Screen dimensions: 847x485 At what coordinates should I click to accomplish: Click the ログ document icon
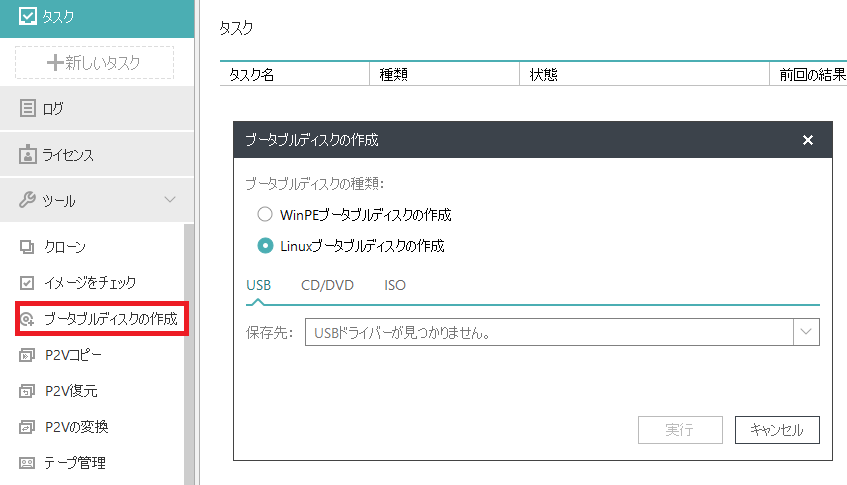click(28, 108)
